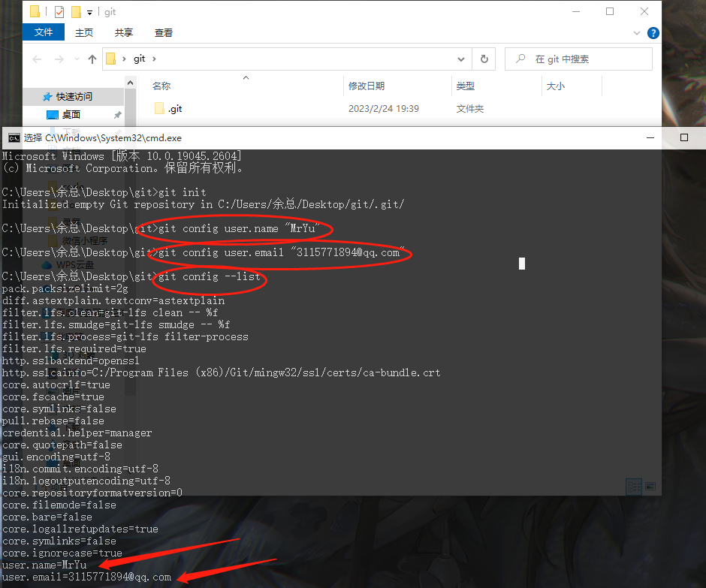Maximize the cmd.exe window
The height and width of the screenshot is (588, 706).
(x=684, y=137)
